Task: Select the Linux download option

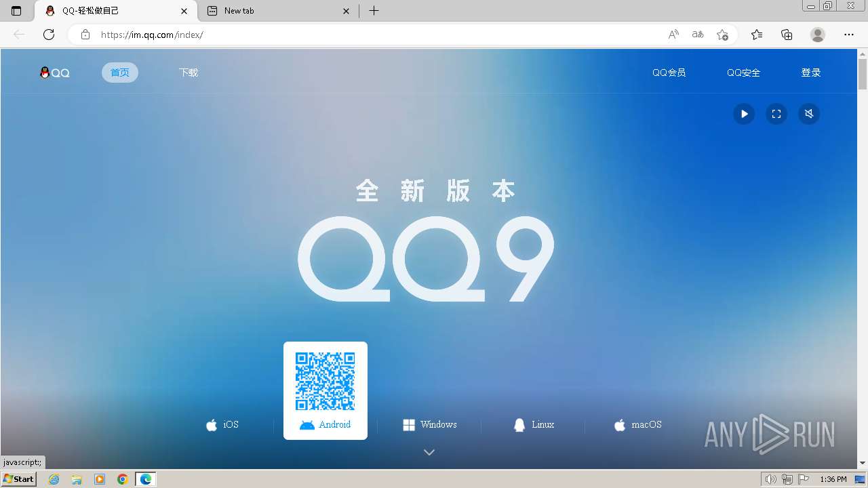Action: click(534, 425)
